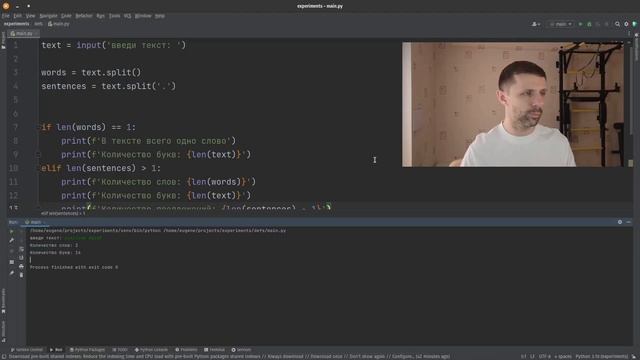This screenshot has height=360, width=640.
Task: Open Services tool window
Action: [241, 350]
